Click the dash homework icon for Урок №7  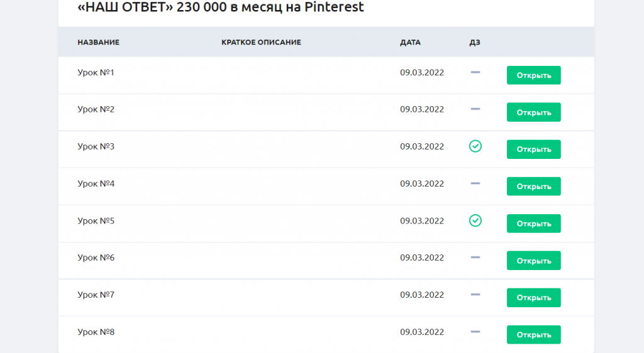point(475,295)
